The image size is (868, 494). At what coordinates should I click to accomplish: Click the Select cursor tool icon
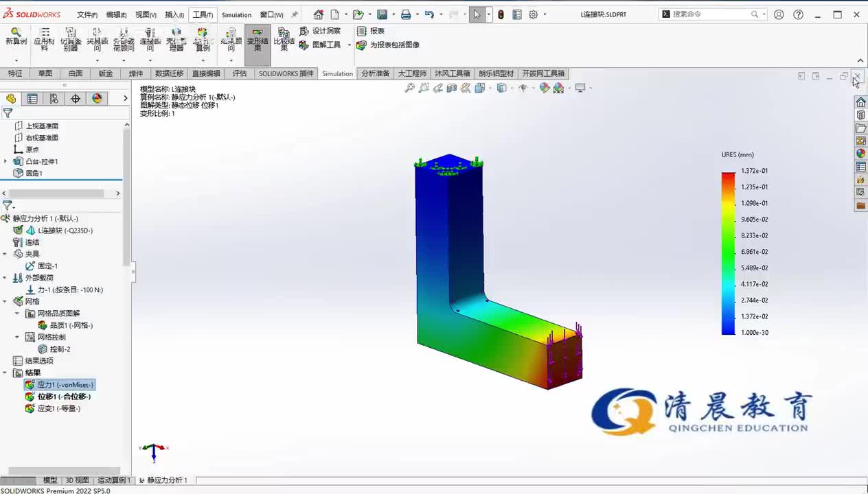click(x=477, y=14)
